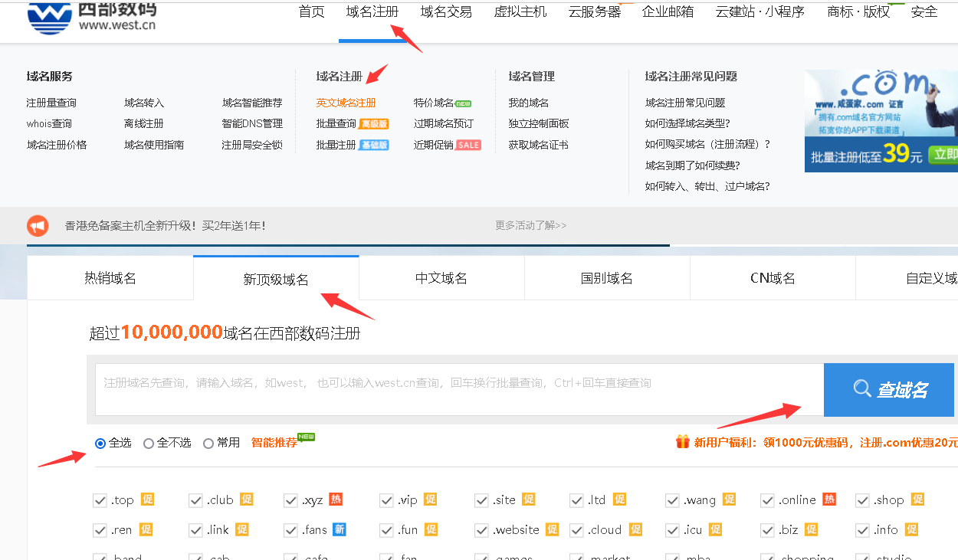Viewport: 958px width, 560px height.
Task: Uncheck the .top domain checkbox
Action: [x=100, y=500]
